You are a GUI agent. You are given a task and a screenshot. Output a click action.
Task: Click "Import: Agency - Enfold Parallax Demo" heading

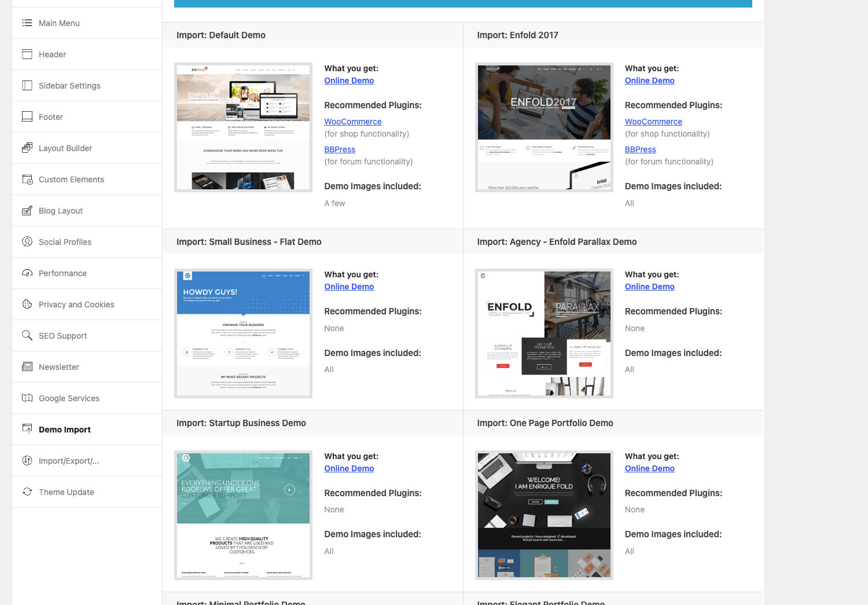pos(557,242)
